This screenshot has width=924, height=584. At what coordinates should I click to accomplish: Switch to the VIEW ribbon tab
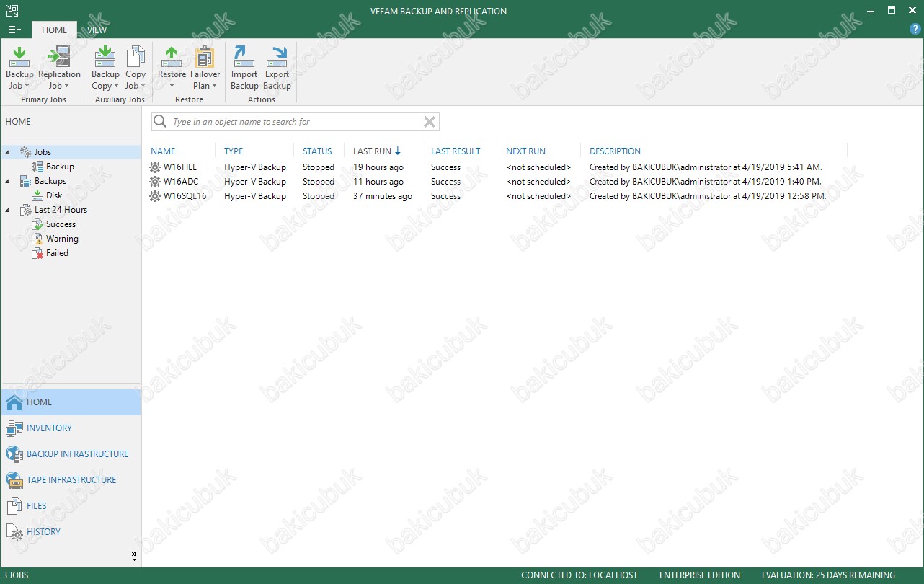pos(97,30)
